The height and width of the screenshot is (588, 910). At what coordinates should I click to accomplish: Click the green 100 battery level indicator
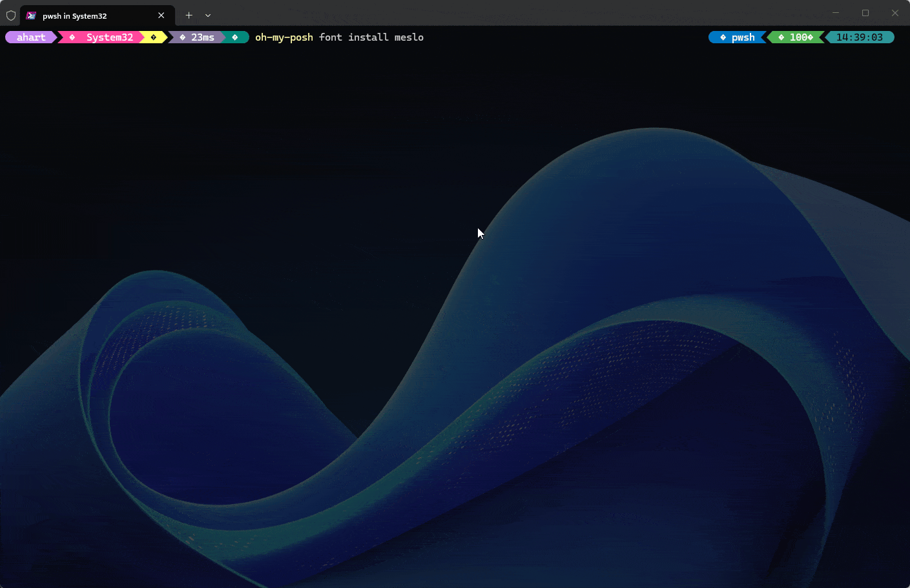point(796,37)
